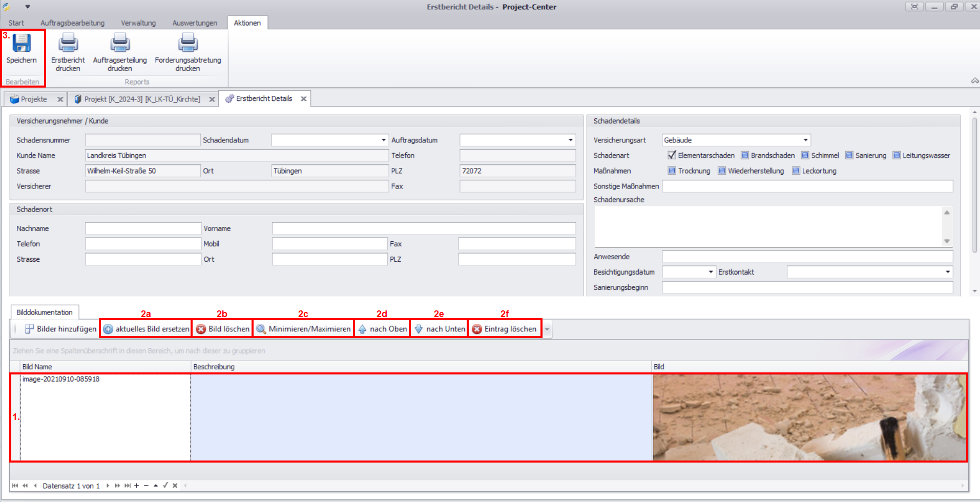The height and width of the screenshot is (502, 980).
Task: Move entry up with nach Oben
Action: point(382,329)
